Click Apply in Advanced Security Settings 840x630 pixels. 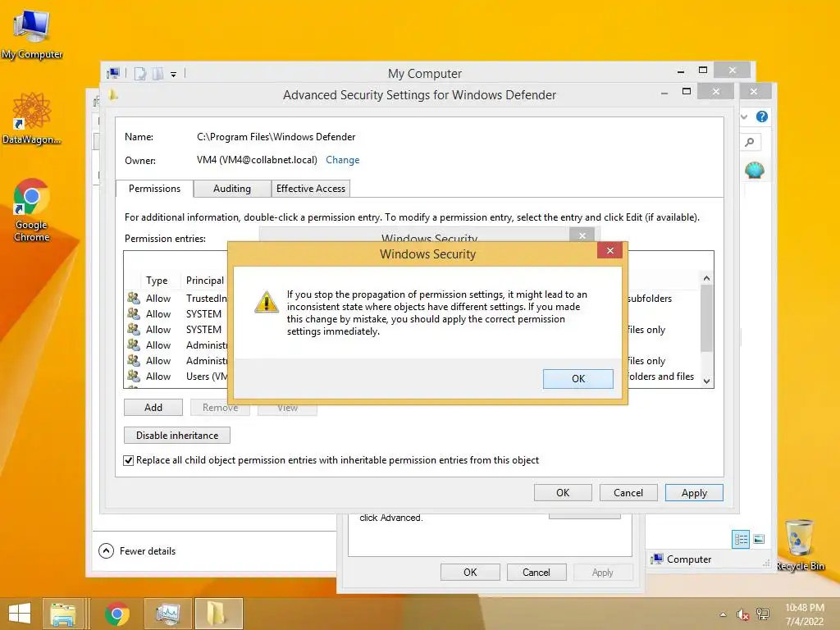(x=694, y=492)
